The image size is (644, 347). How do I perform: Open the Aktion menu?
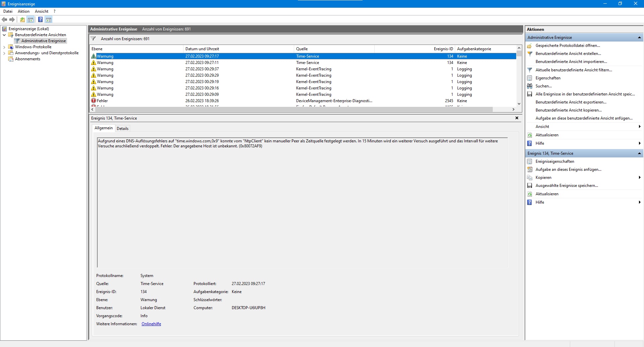[x=23, y=11]
